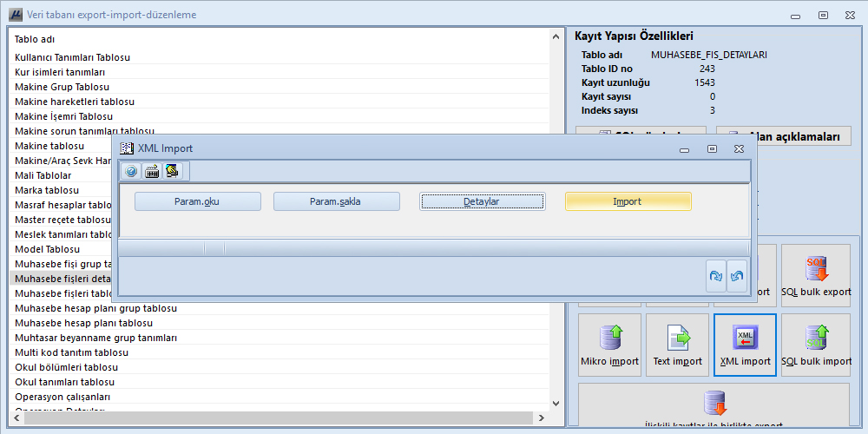This screenshot has height=434, width=868.
Task: Click the keyboard icon in XML Import toolbar
Action: coord(152,172)
